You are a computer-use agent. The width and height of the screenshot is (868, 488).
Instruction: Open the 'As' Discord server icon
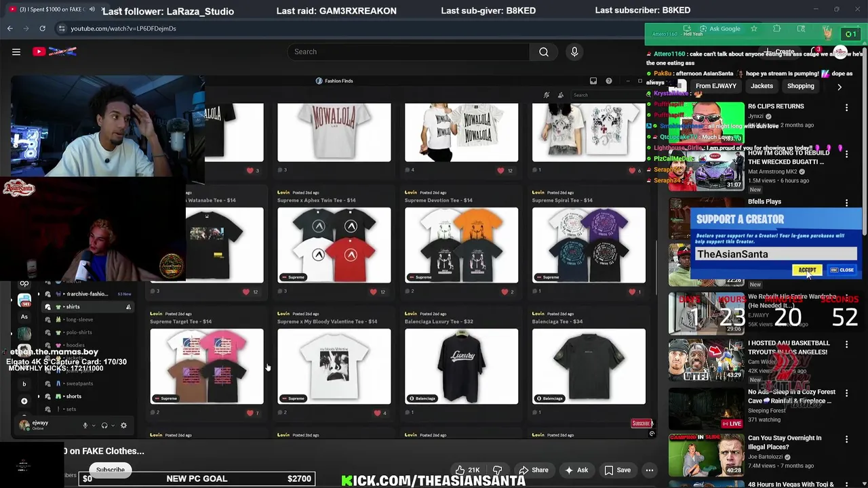[24, 317]
